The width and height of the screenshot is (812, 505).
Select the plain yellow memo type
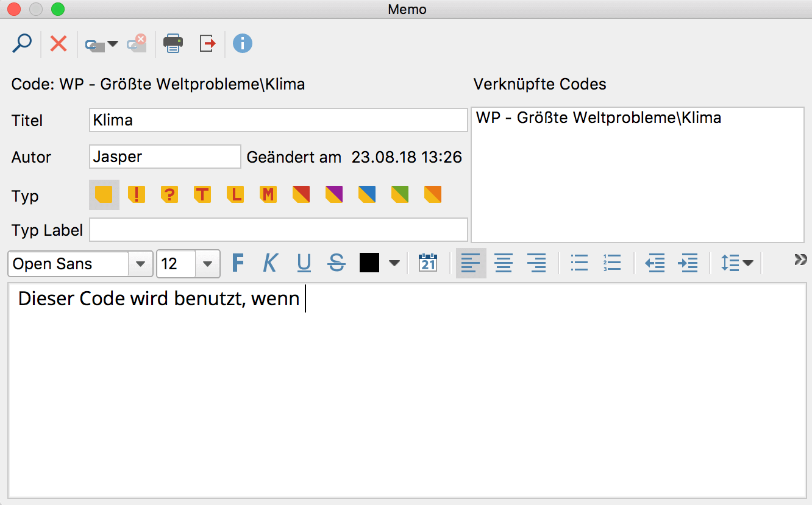(x=104, y=195)
